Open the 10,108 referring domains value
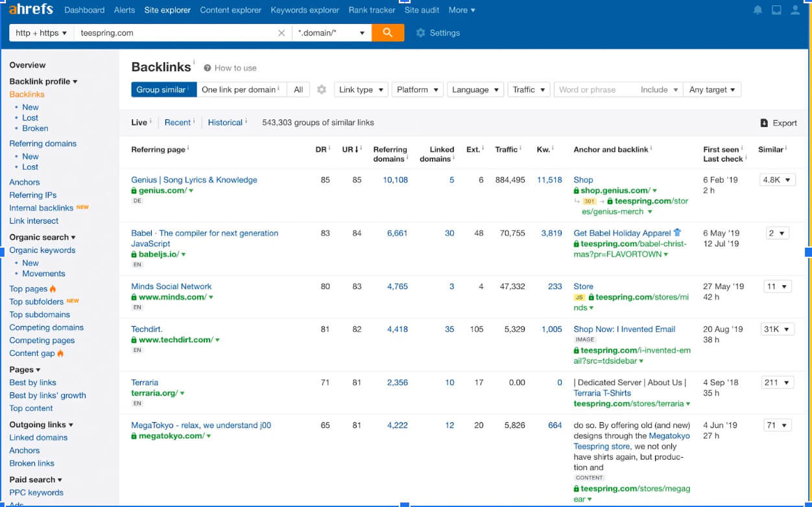The width and height of the screenshot is (812, 507). 396,180
